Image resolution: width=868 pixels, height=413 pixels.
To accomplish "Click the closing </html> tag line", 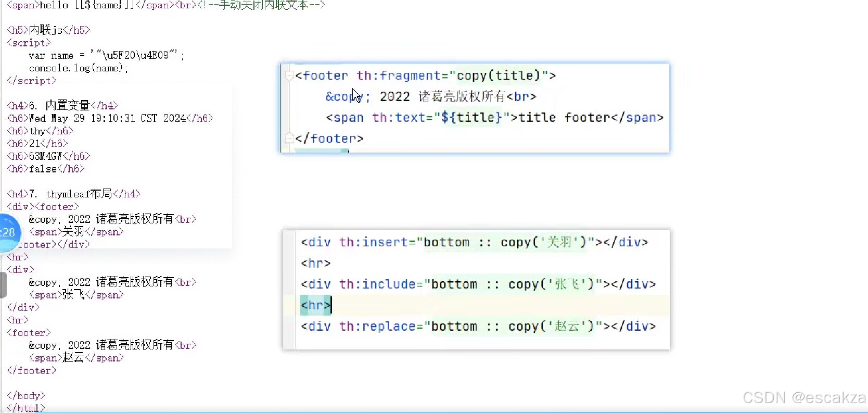I will 26,408.
